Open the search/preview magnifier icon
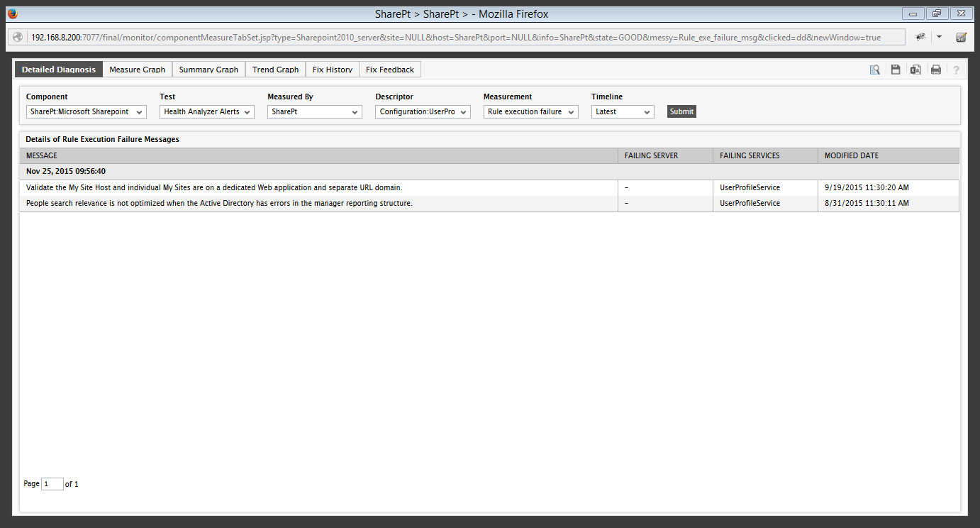 [875, 70]
